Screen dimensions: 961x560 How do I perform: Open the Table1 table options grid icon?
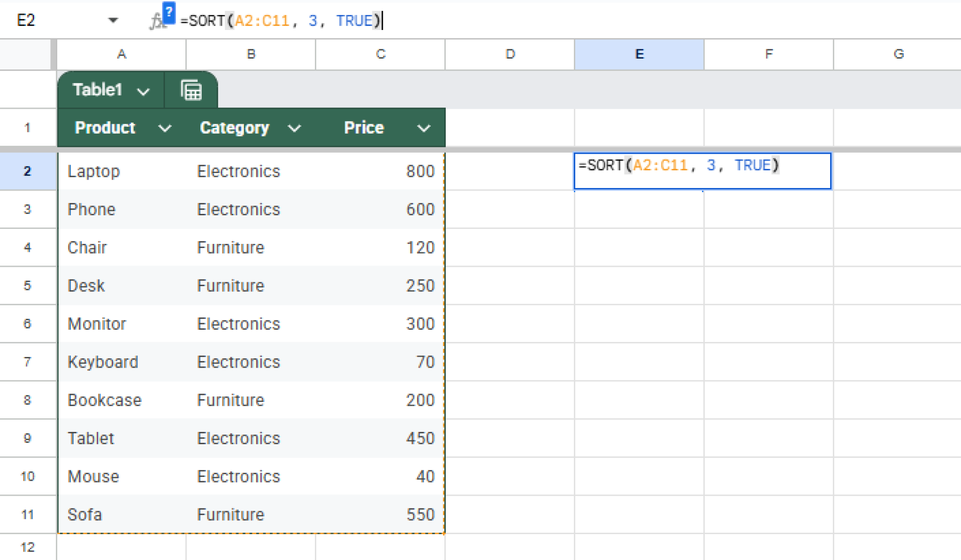point(191,90)
